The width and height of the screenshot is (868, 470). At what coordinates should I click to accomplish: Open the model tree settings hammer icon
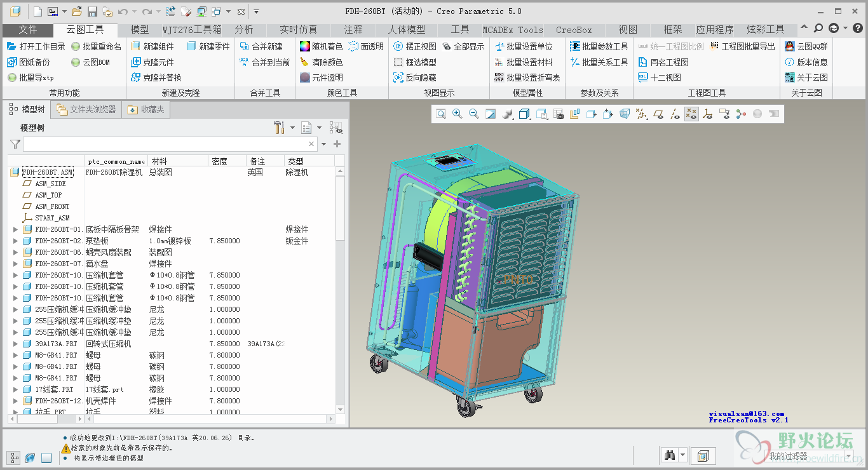(x=279, y=128)
